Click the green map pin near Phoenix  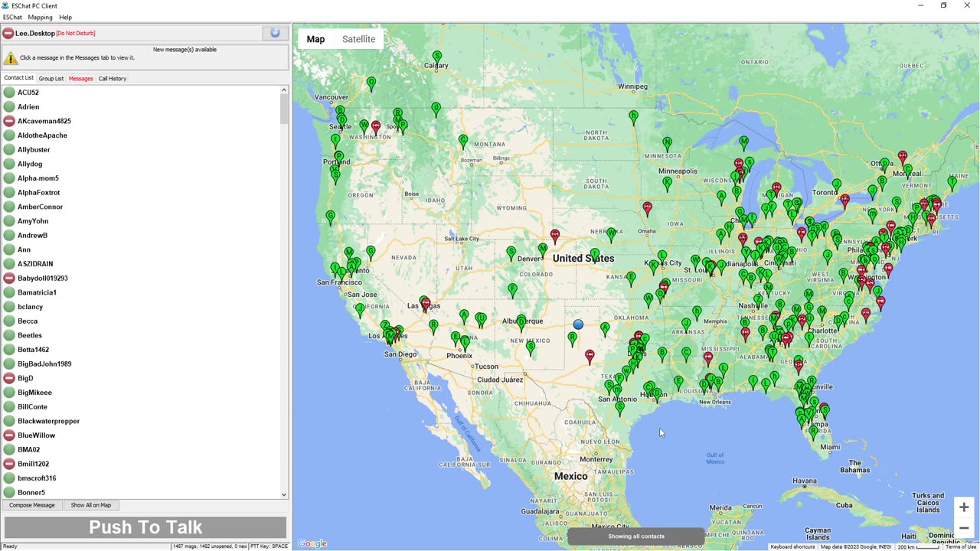(x=465, y=344)
